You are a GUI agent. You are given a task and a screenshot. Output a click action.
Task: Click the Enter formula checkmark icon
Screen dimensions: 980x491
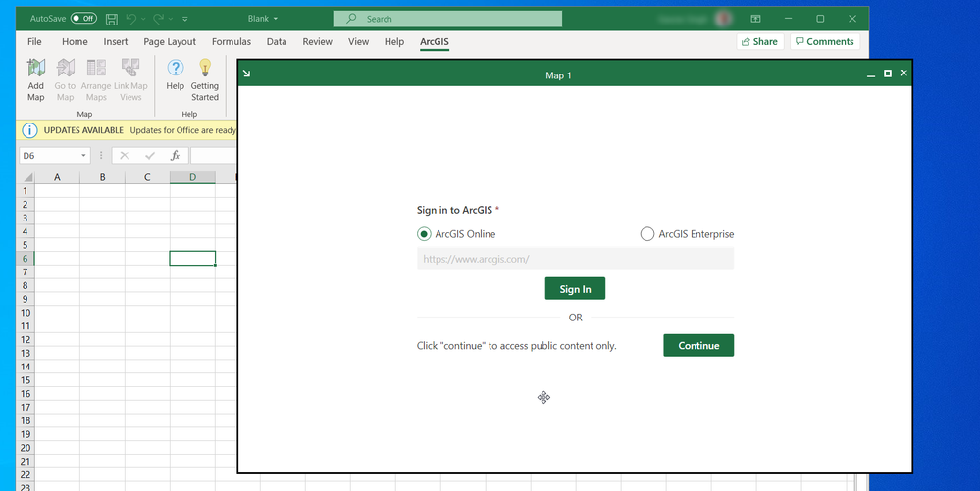[x=150, y=156]
